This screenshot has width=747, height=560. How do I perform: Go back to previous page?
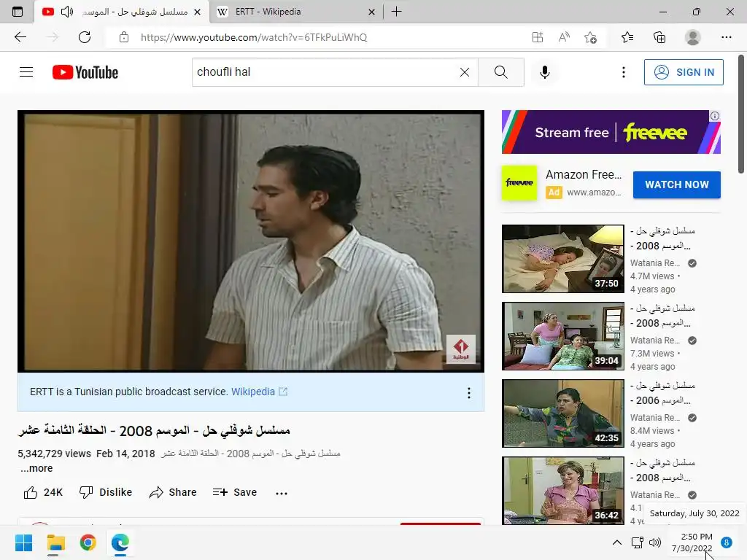pos(20,37)
